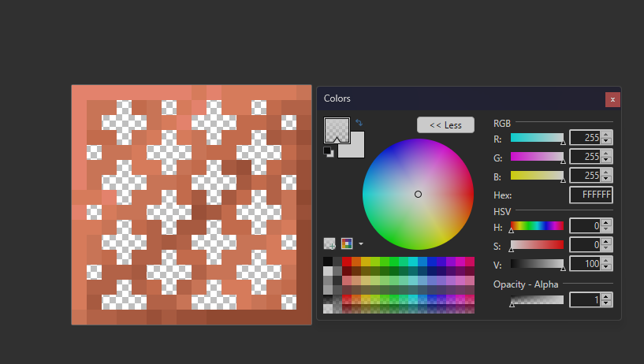Decrease R value with the down arrow
The height and width of the screenshot is (364, 644).
coord(606,141)
